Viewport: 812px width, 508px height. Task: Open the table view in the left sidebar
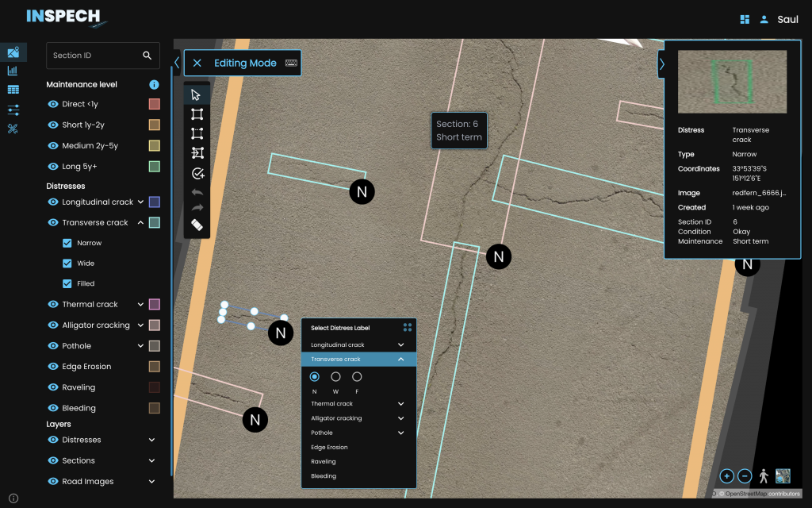(x=13, y=90)
